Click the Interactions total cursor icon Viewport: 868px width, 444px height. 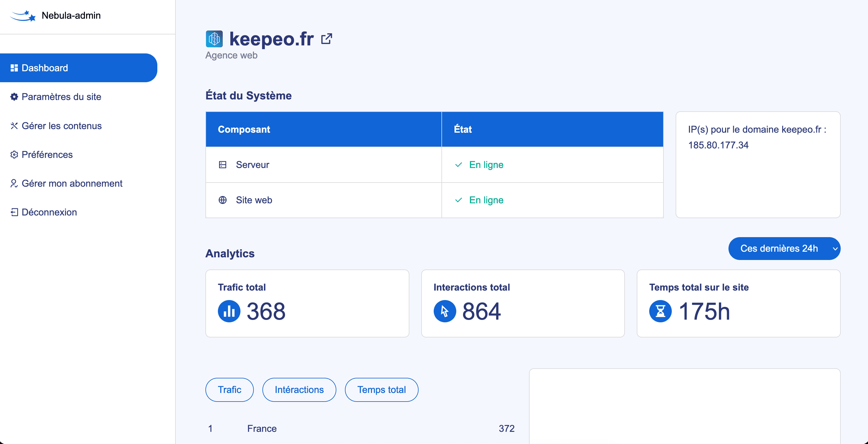click(445, 311)
